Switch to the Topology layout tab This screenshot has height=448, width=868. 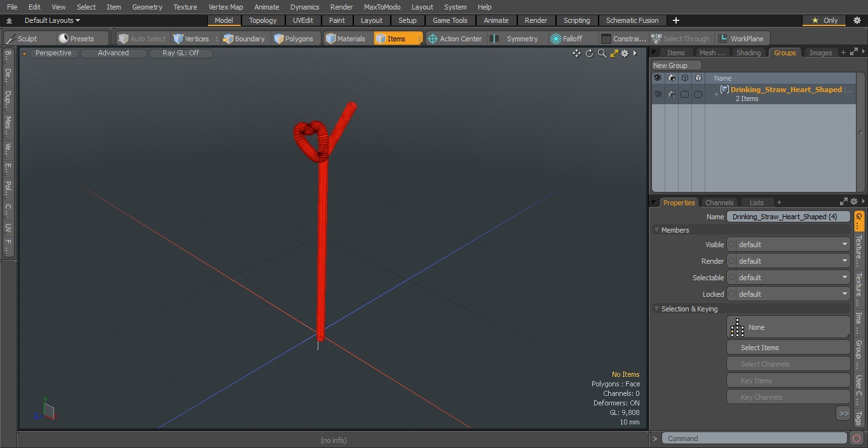click(x=262, y=20)
